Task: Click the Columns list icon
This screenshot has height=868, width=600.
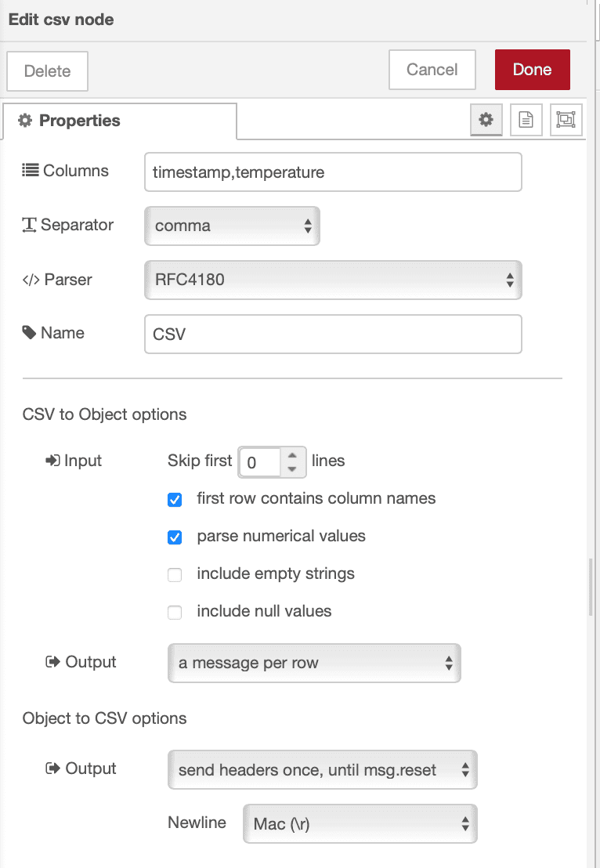Action: pos(29,169)
